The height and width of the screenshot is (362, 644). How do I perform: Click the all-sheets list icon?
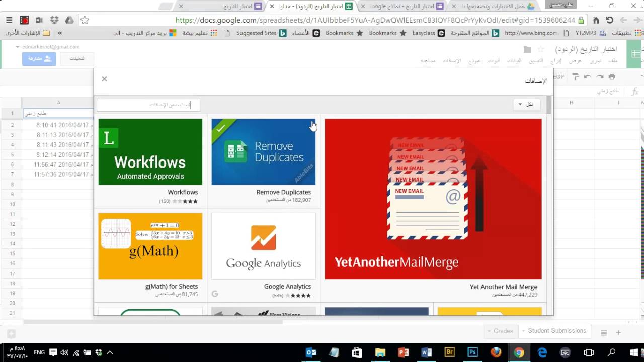tap(604, 333)
